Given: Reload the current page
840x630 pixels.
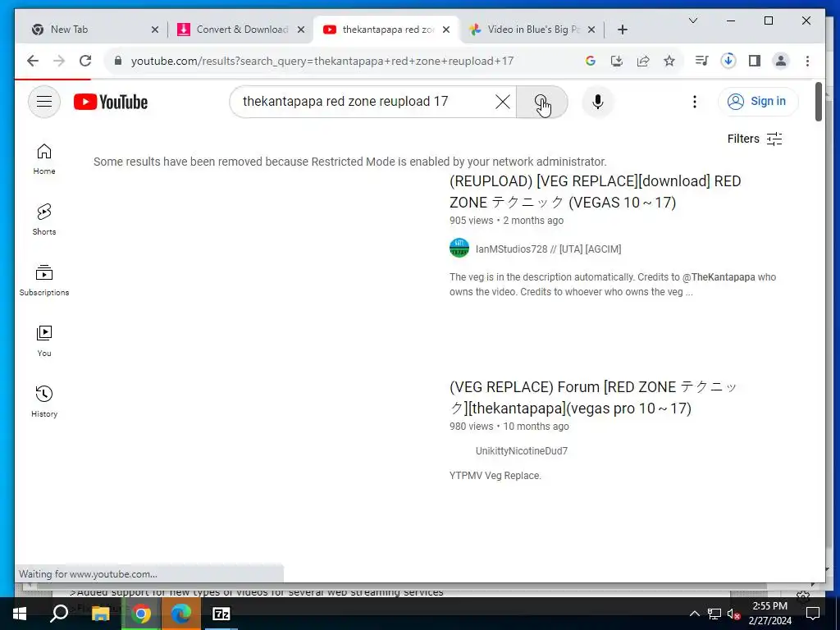Looking at the screenshot, I should point(85,61).
